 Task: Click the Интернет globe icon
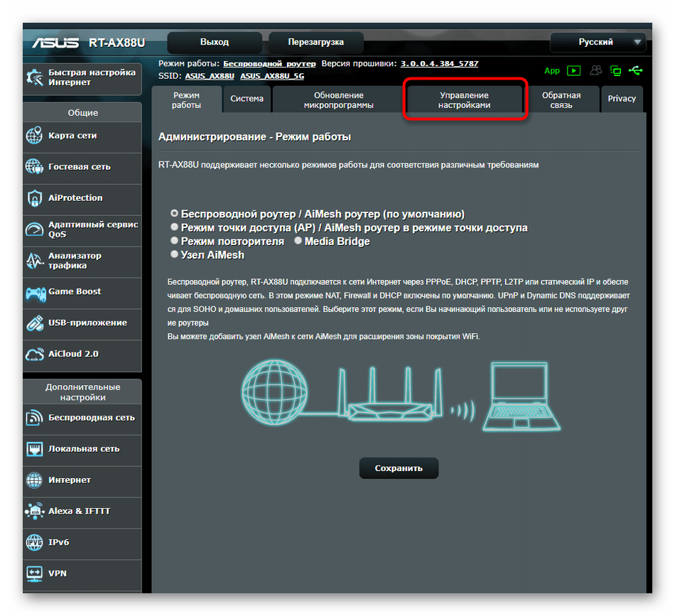click(34, 480)
